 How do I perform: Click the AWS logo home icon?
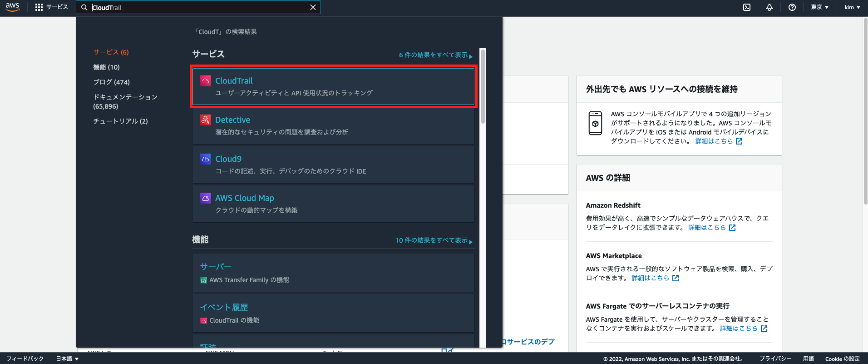tap(13, 7)
